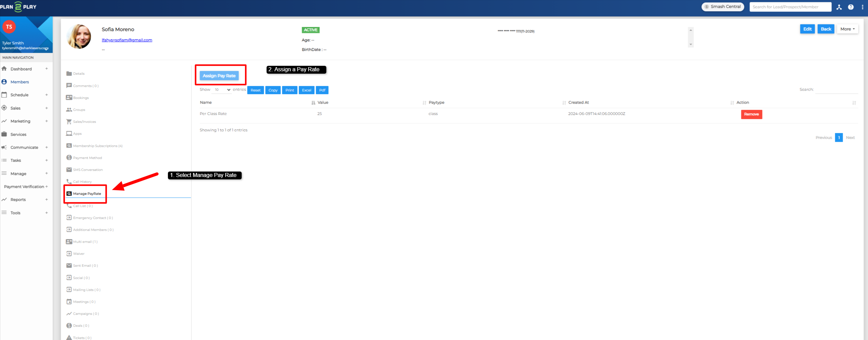This screenshot has width=868, height=340.
Task: Sort by Created At column header
Action: [x=579, y=102]
